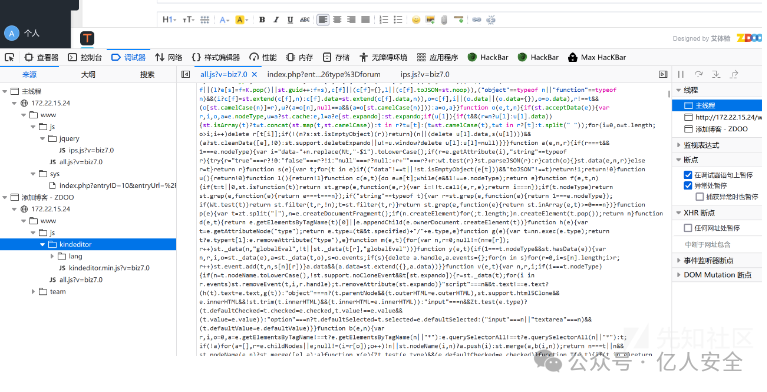Select the 大纲 Outline sub-tab
The image size is (767, 392).
[x=88, y=74]
